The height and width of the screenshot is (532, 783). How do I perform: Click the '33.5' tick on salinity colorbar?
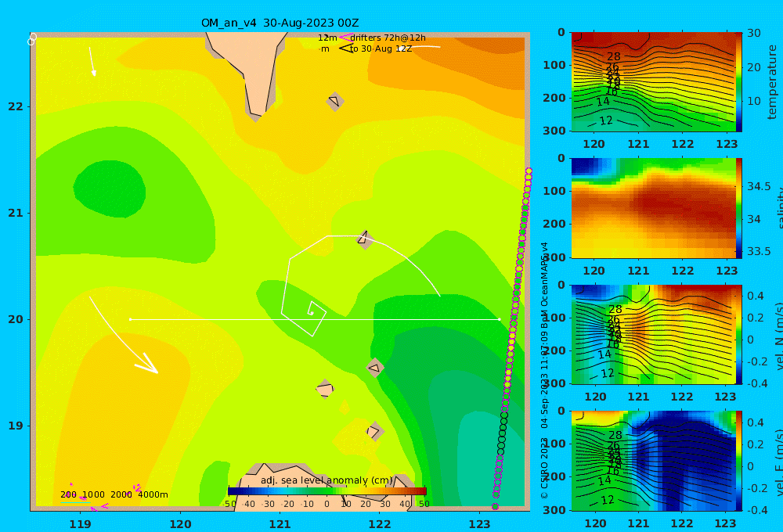click(x=759, y=252)
